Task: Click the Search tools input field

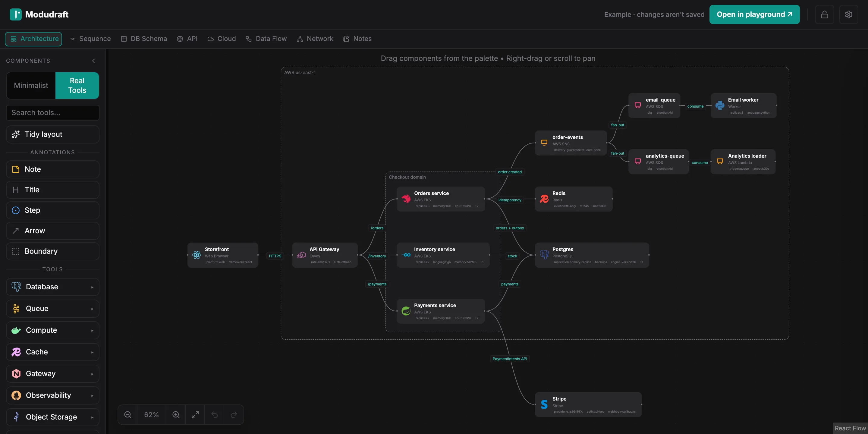Action: pos(52,112)
